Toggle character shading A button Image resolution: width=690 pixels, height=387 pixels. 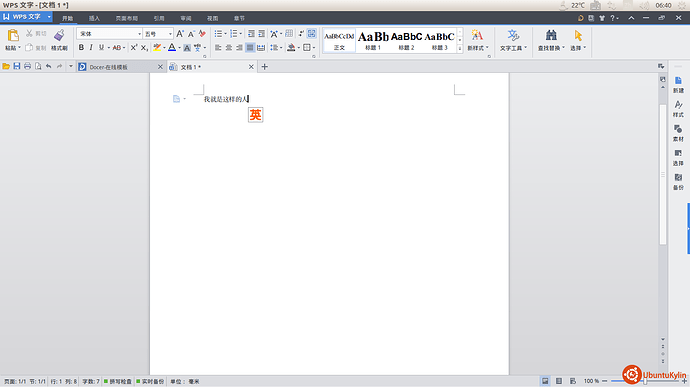187,48
